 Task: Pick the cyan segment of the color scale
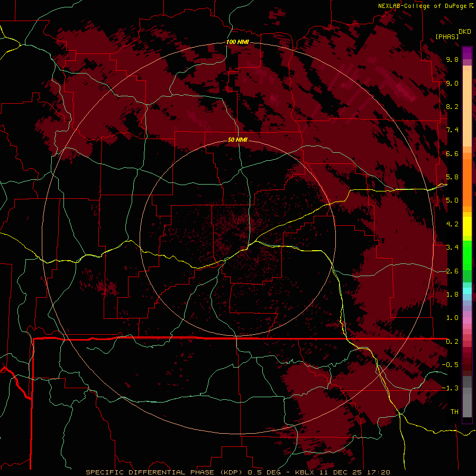click(x=467, y=291)
